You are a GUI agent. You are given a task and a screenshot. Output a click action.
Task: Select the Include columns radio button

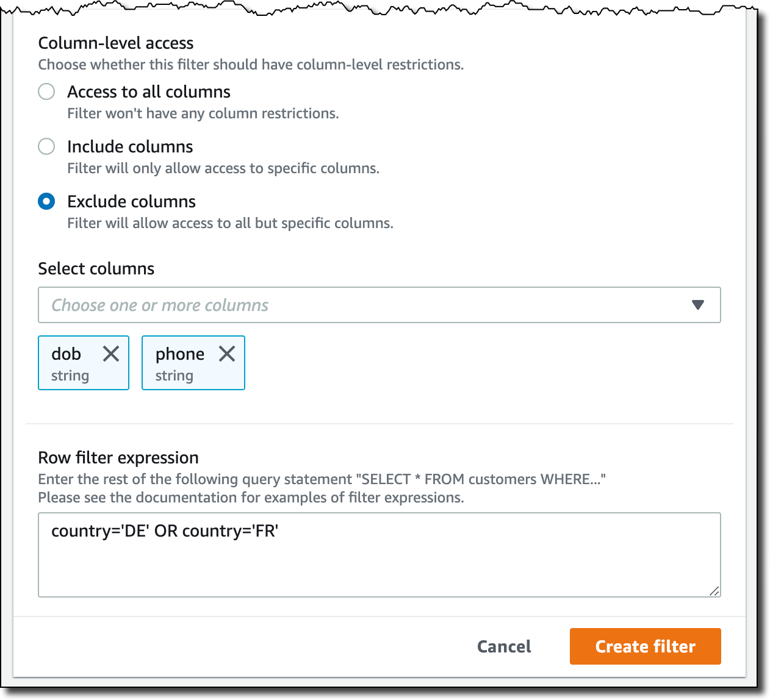click(46, 146)
